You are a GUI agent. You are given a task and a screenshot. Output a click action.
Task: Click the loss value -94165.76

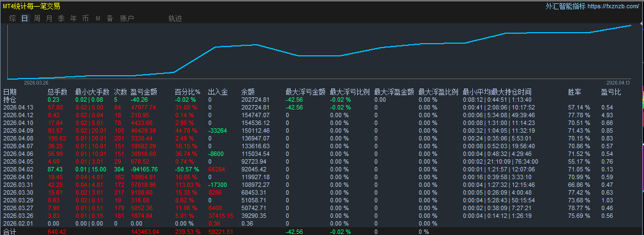145,169
